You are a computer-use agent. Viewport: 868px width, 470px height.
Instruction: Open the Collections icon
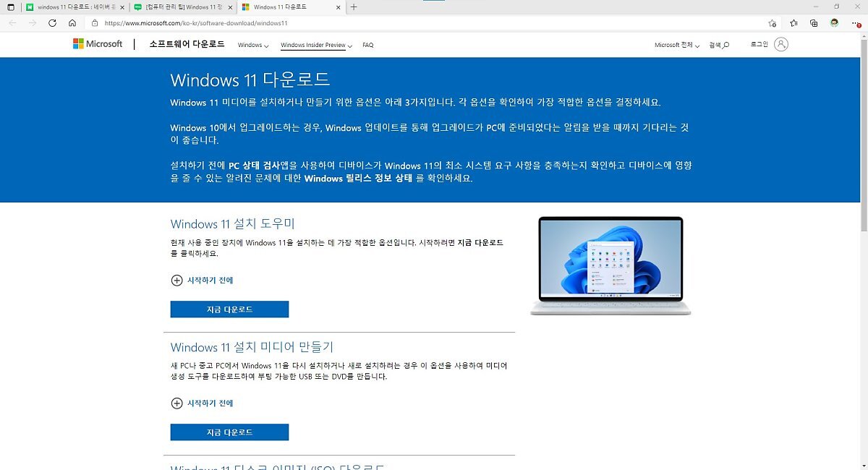click(814, 23)
